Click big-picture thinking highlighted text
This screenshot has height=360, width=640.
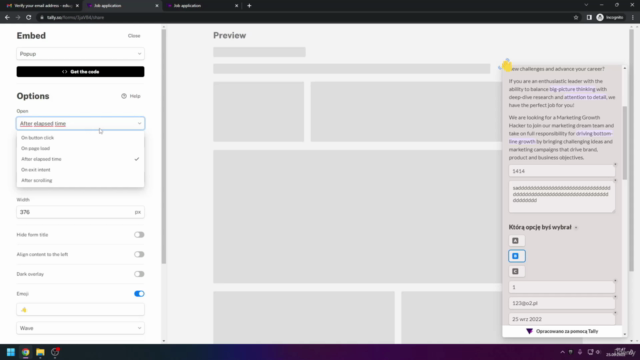coord(572,89)
